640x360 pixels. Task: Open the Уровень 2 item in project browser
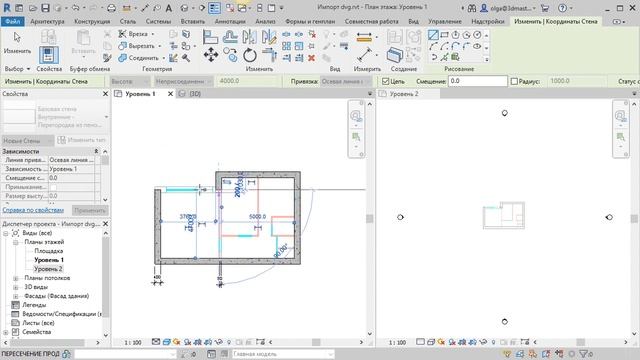click(48, 269)
